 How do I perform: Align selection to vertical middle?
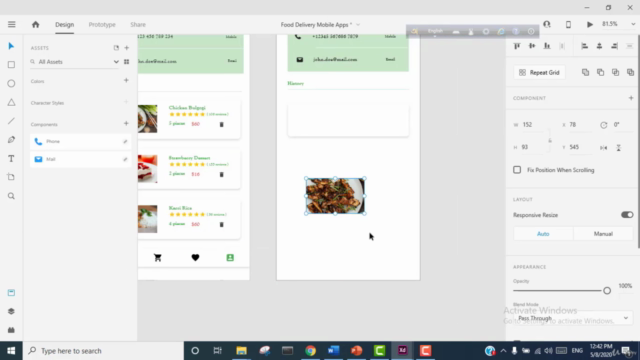[532, 46]
